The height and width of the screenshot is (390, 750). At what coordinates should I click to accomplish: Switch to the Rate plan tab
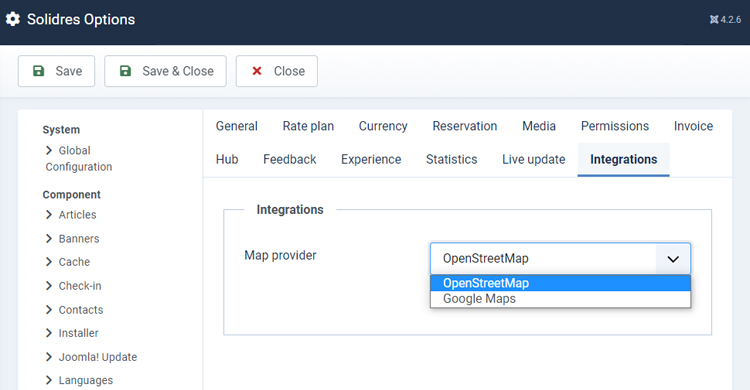pyautogui.click(x=308, y=126)
